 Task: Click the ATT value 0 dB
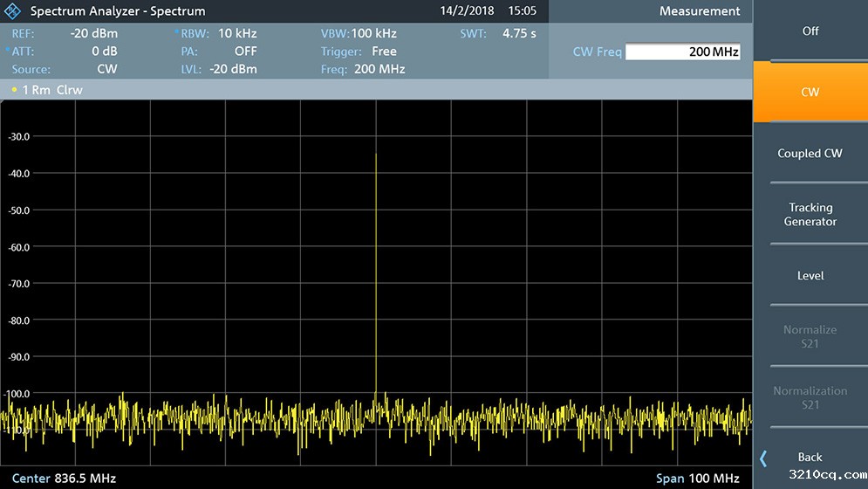click(105, 51)
